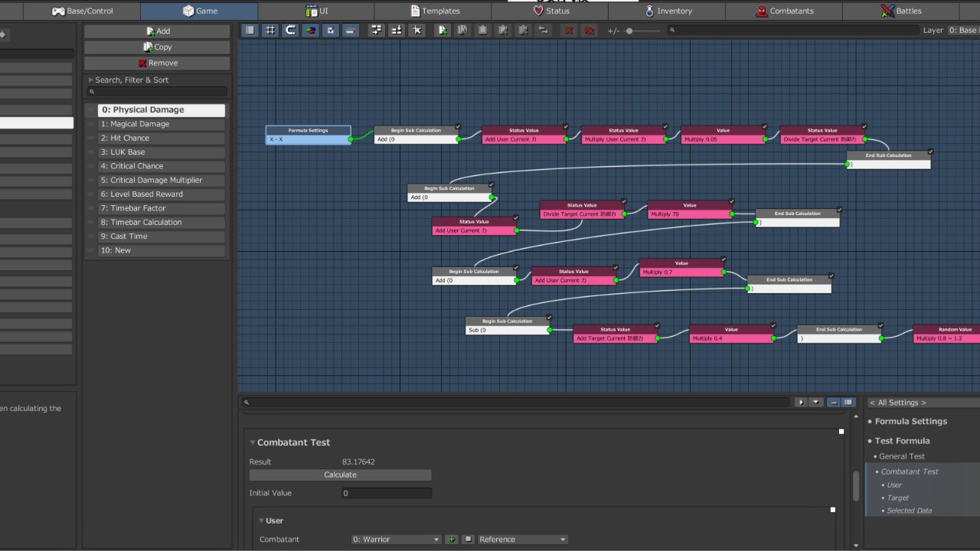This screenshot has height=551, width=980.
Task: Toggle the checkbox on the Multiply 0.4 node
Action: click(773, 326)
